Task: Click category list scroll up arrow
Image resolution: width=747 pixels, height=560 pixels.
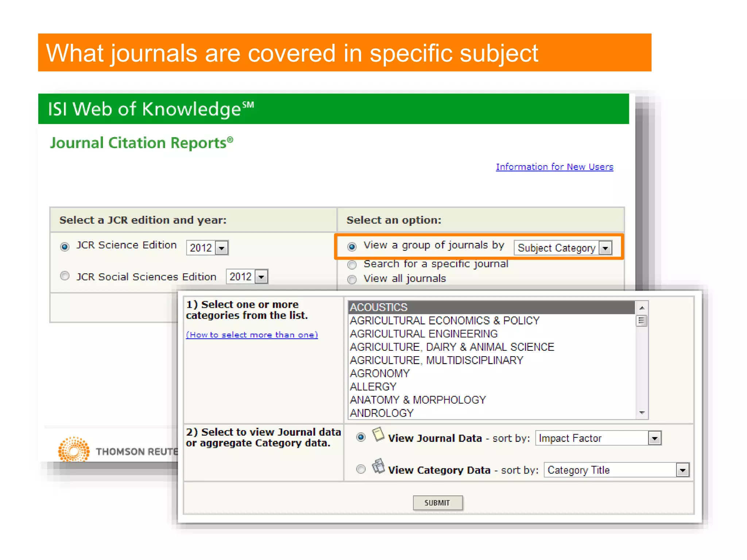Action: click(642, 308)
